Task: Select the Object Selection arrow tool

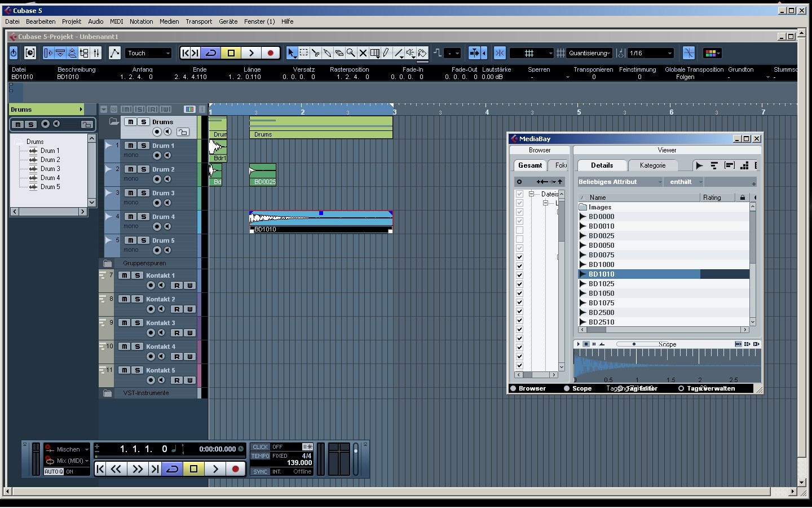Action: [292, 53]
